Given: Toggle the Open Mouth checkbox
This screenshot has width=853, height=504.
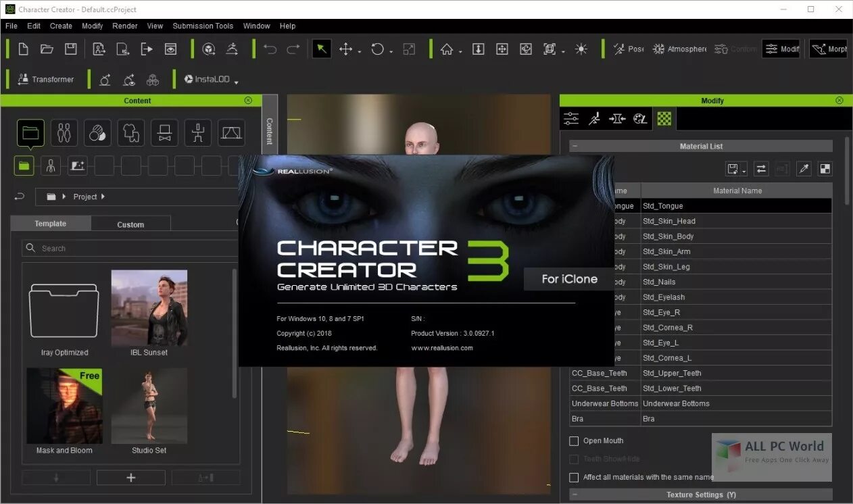Looking at the screenshot, I should pos(574,440).
